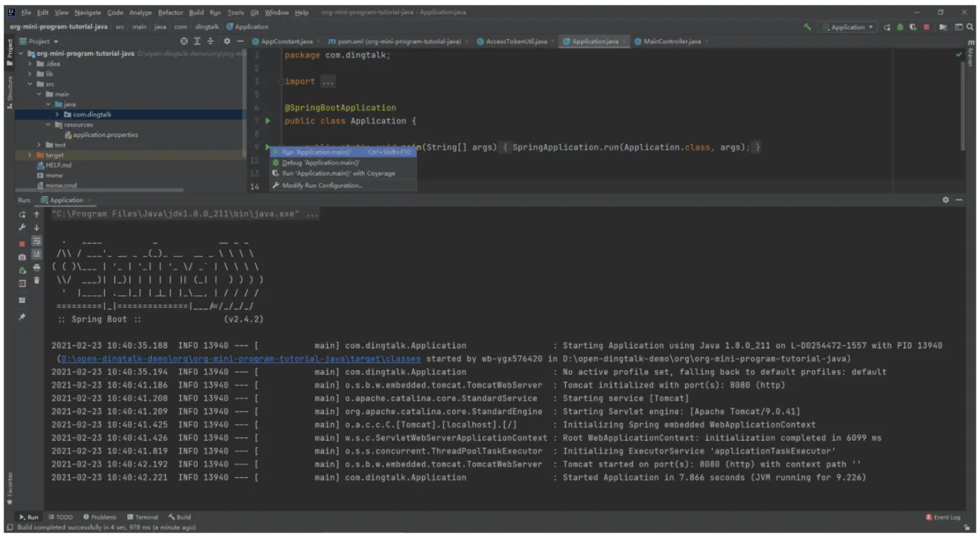Collapse the src folder
Viewport: 980px width, 538px height.
coord(30,84)
